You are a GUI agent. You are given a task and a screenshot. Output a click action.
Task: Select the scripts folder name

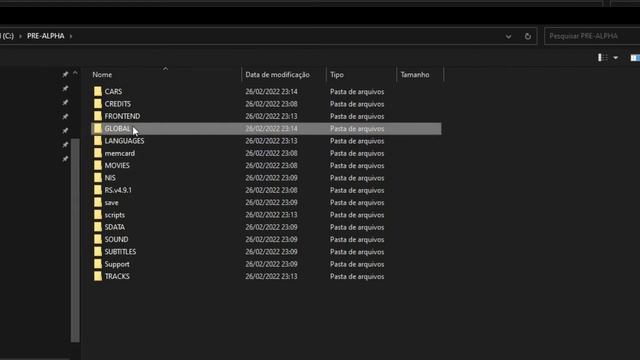click(x=115, y=215)
